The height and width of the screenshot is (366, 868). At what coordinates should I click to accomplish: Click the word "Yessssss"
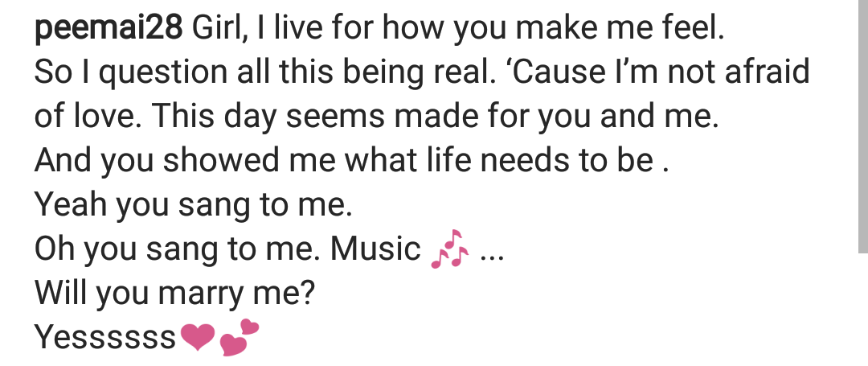(x=105, y=337)
